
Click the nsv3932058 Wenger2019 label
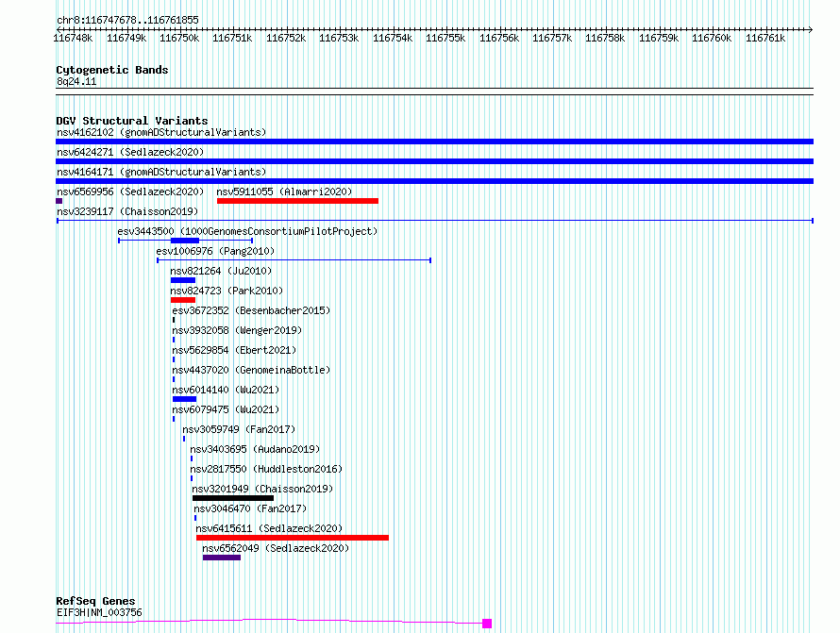(237, 330)
